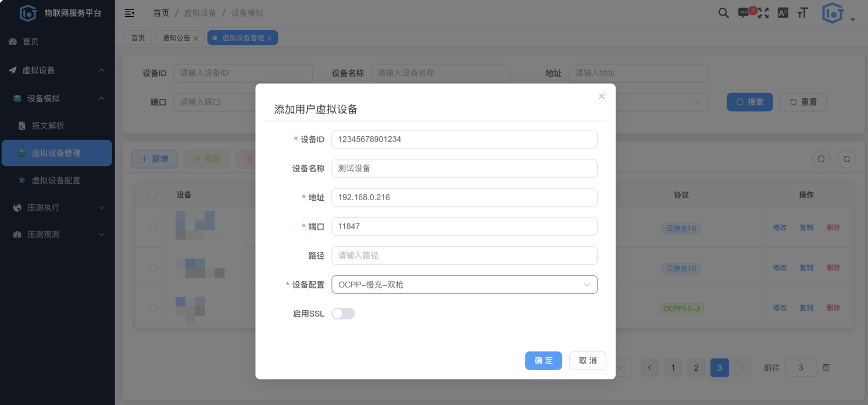Collapse sidebar with the hamburger icon
This screenshot has height=405, width=868.
pos(130,13)
